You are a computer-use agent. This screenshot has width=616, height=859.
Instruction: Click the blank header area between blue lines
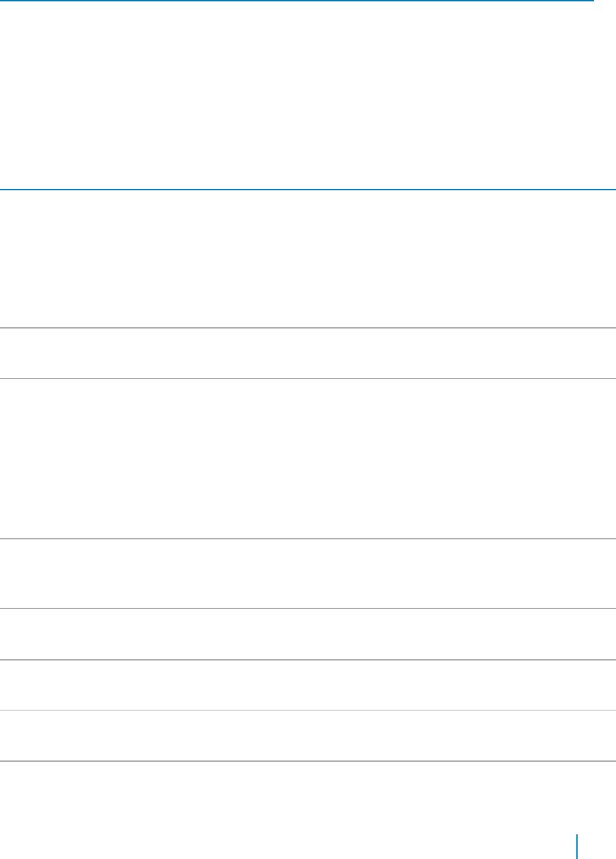(x=308, y=94)
